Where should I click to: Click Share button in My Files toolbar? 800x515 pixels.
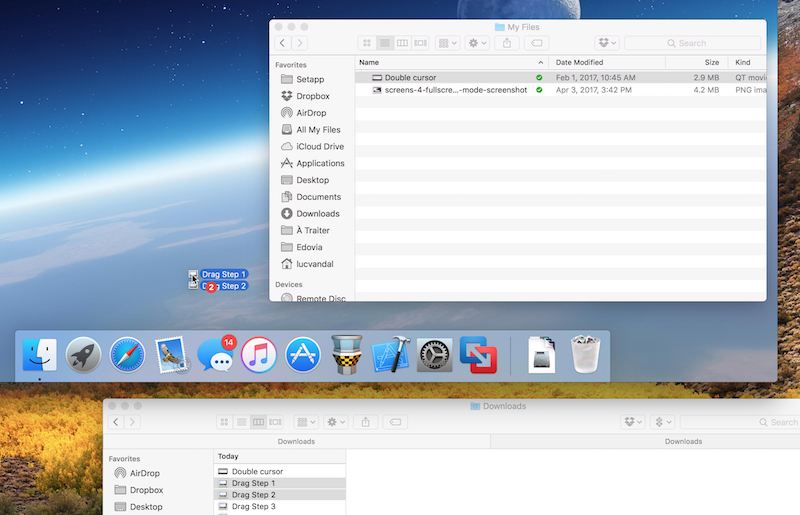(507, 43)
